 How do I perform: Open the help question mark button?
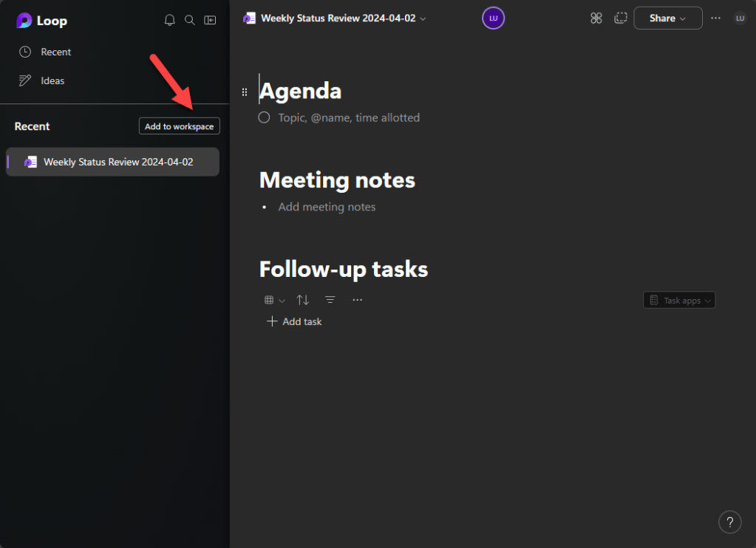[x=729, y=521]
